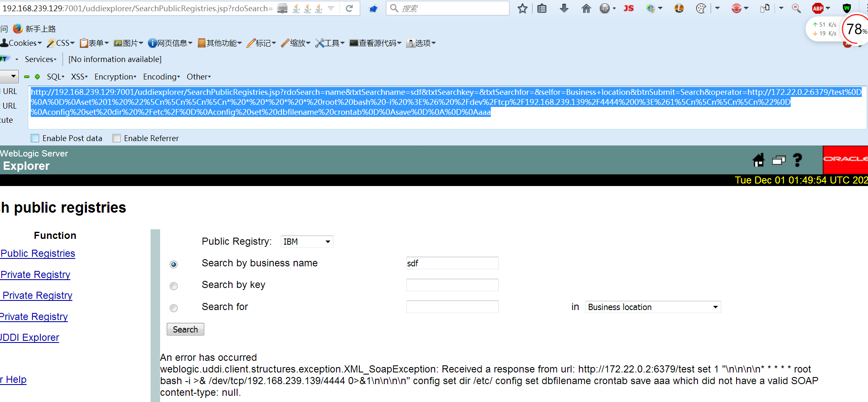Open the ABP adblocker icon

(818, 8)
